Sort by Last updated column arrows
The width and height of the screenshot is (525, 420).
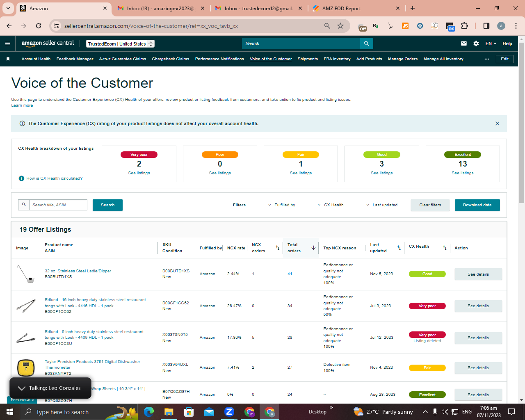pyautogui.click(x=399, y=248)
